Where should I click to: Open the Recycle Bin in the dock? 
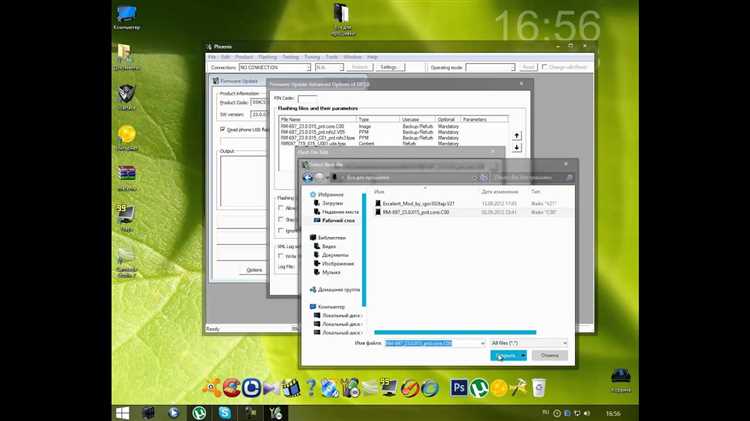coord(538,385)
